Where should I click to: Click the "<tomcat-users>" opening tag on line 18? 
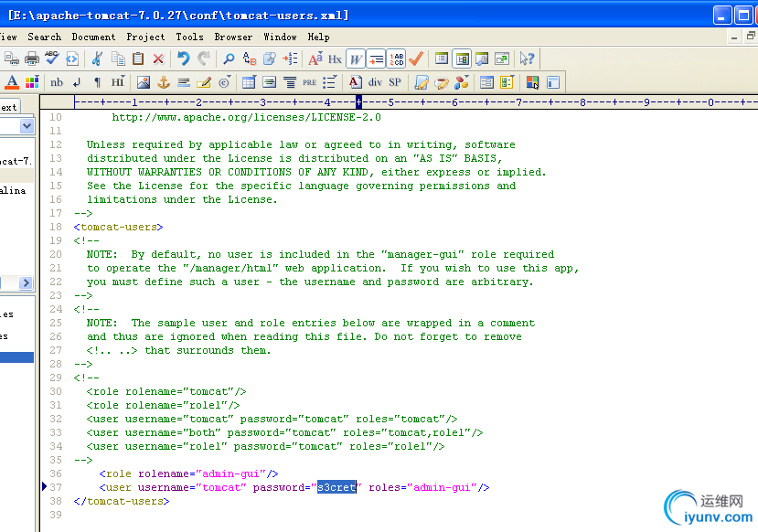click(119, 227)
